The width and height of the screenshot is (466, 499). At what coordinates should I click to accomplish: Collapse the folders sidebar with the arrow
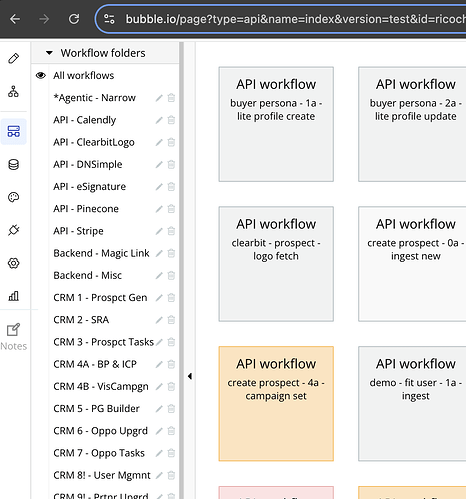pyautogui.click(x=190, y=376)
